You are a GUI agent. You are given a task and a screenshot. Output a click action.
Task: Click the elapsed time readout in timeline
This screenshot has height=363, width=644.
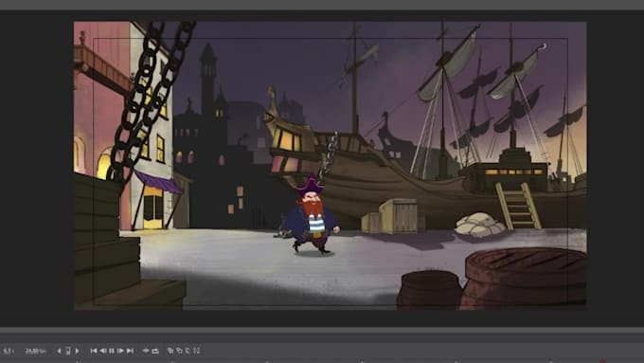click(x=9, y=351)
